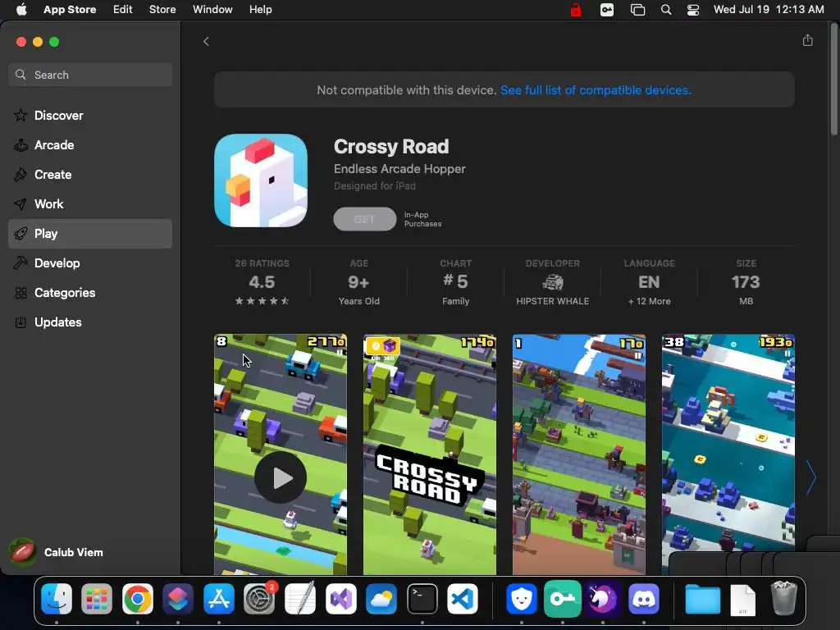Click the 4.5 star rating summary
The image size is (840, 630).
[x=262, y=282]
